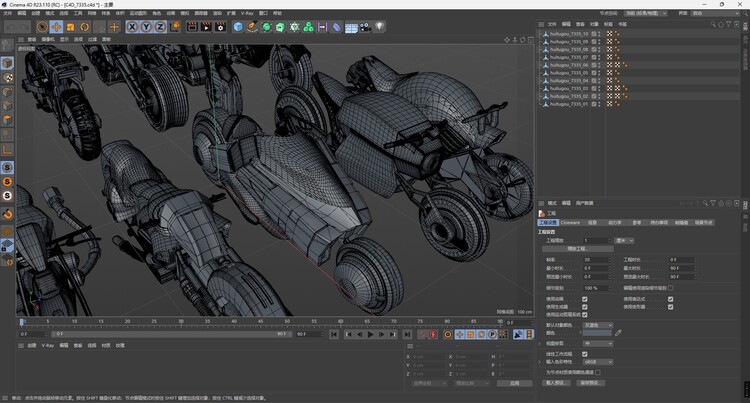The height and width of the screenshot is (403, 750).
Task: Open the 运动图形 menu
Action: click(x=138, y=13)
